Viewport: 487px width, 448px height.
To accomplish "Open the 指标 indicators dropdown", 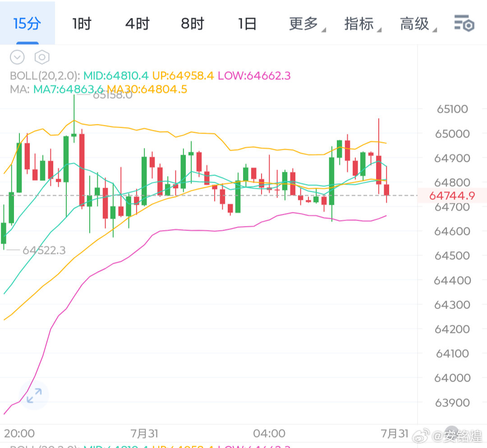I will 363,24.
